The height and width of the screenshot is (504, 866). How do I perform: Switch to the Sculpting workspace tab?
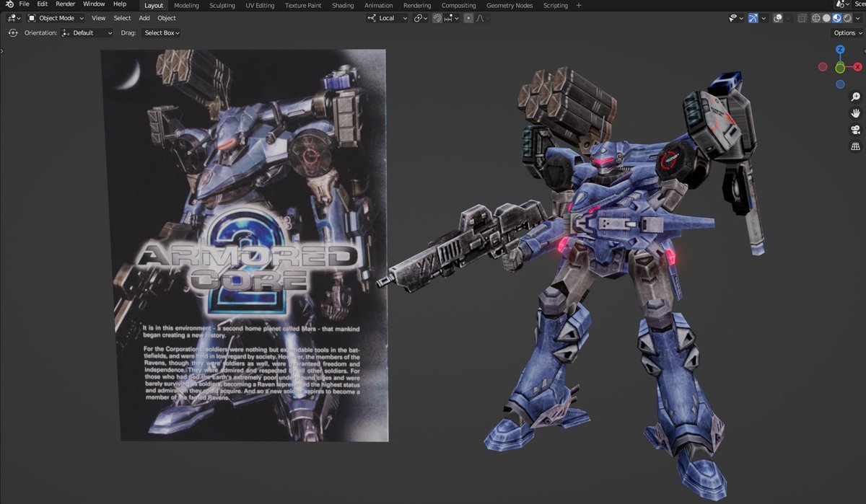click(222, 5)
